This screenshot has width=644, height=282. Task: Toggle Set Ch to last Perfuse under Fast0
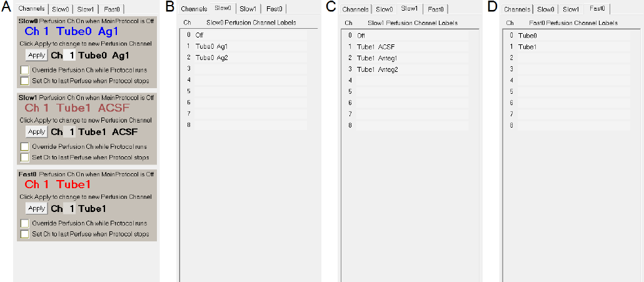25,234
